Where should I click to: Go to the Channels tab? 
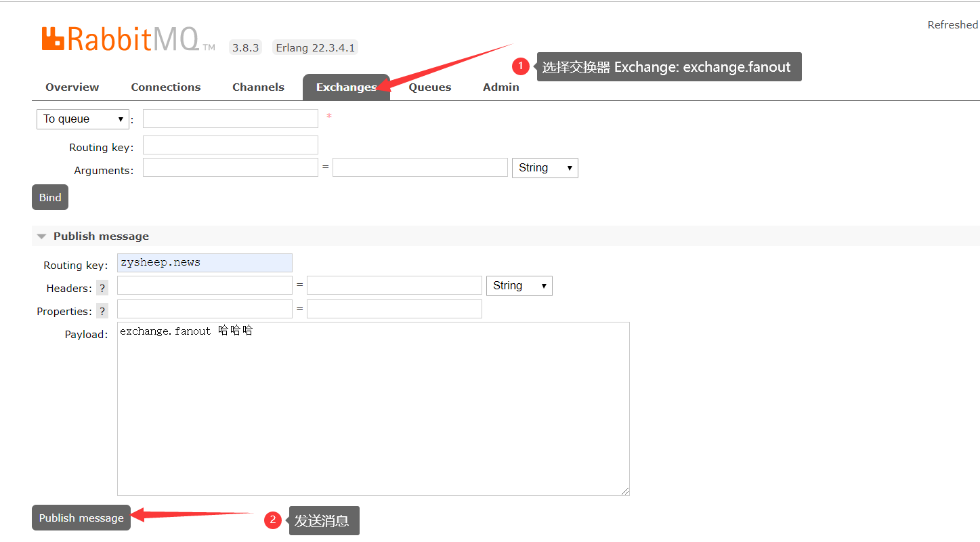click(x=258, y=87)
